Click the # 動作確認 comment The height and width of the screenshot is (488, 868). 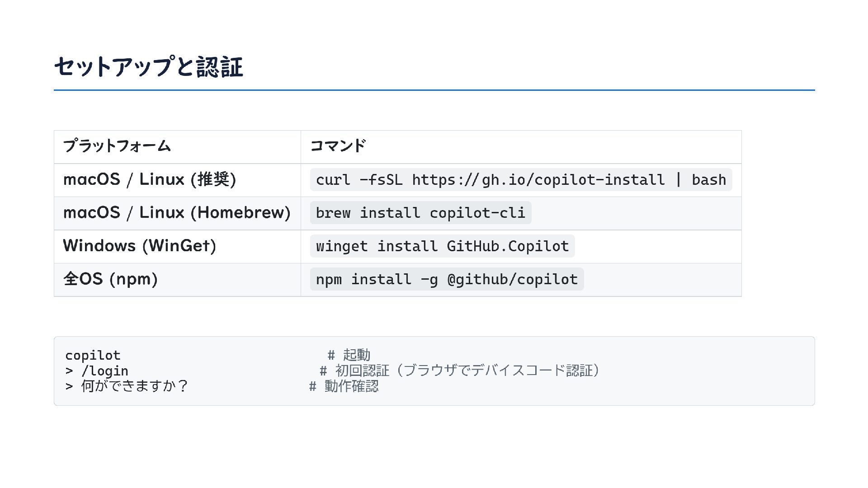point(344,386)
